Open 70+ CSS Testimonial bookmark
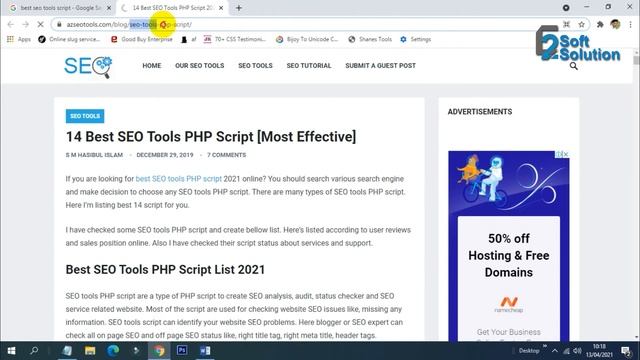 pyautogui.click(x=235, y=39)
